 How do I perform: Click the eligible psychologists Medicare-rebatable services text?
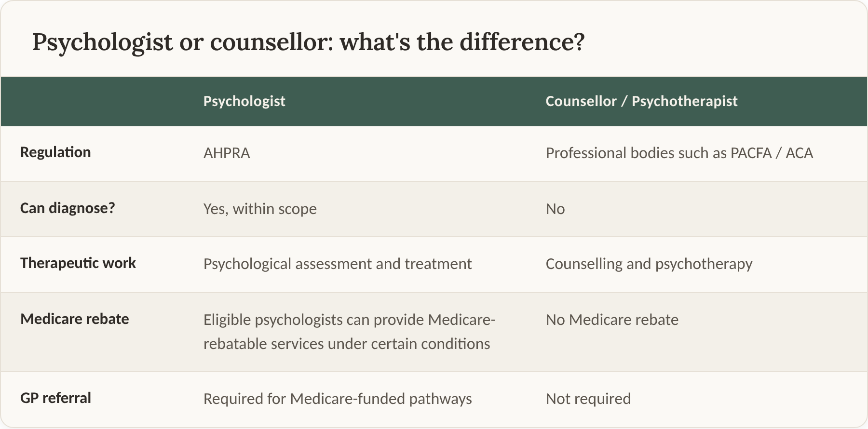(x=350, y=332)
